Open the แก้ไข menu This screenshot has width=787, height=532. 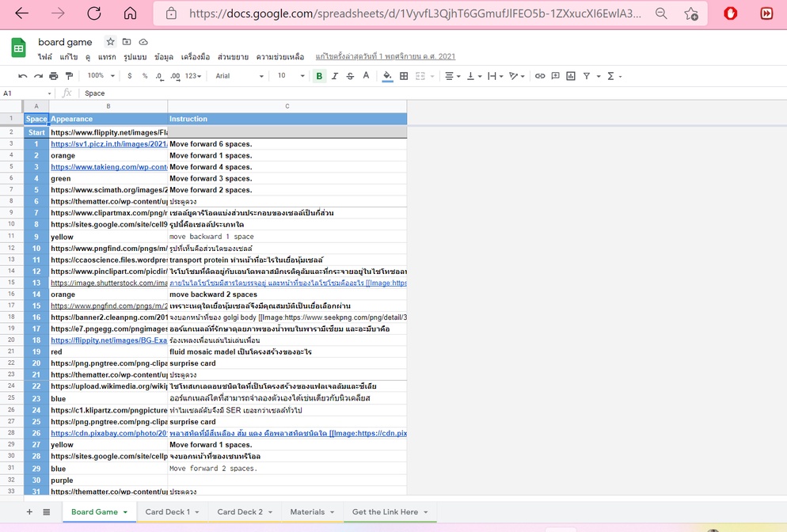click(69, 57)
